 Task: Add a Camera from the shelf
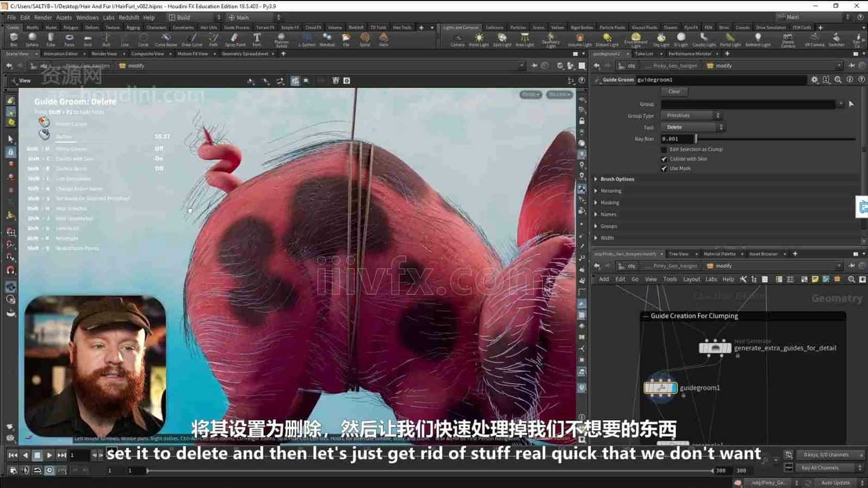coord(457,40)
